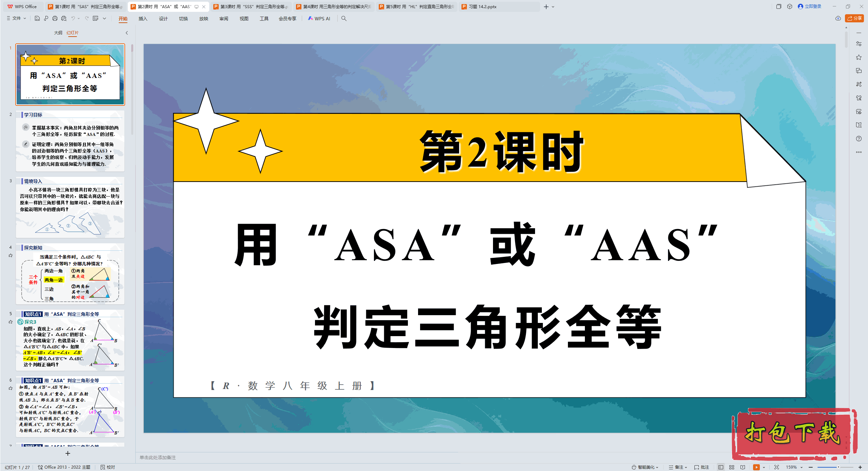Open the search (magnifier) icon on the toolbar
Screen dimensions: 868x471
344,19
